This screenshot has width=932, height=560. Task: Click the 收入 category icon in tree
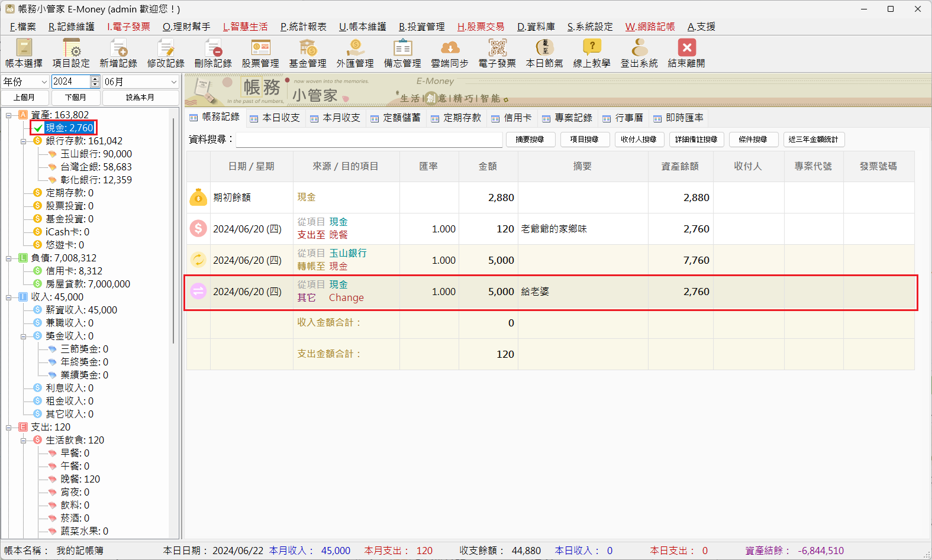click(x=23, y=297)
